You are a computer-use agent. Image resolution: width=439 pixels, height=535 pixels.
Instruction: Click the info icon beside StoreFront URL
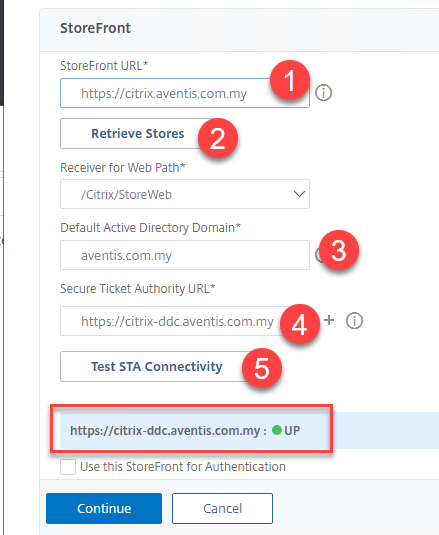click(x=323, y=93)
